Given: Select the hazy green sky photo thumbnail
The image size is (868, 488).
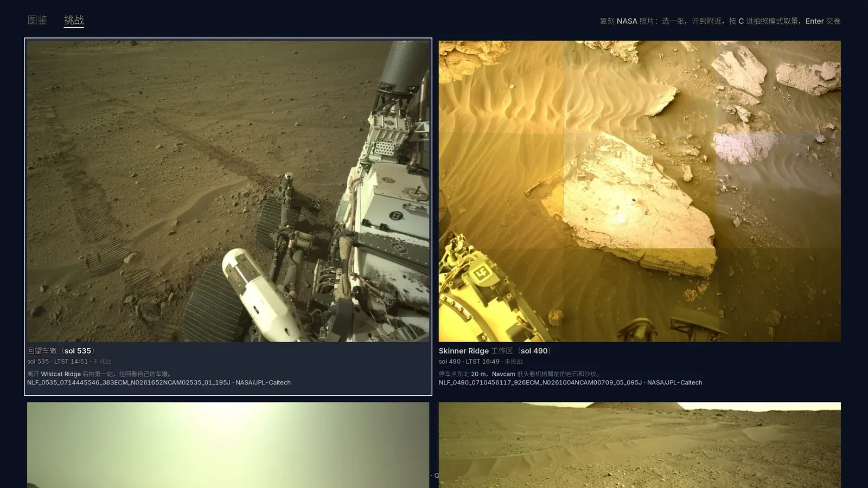Looking at the screenshot, I should coord(228,445).
